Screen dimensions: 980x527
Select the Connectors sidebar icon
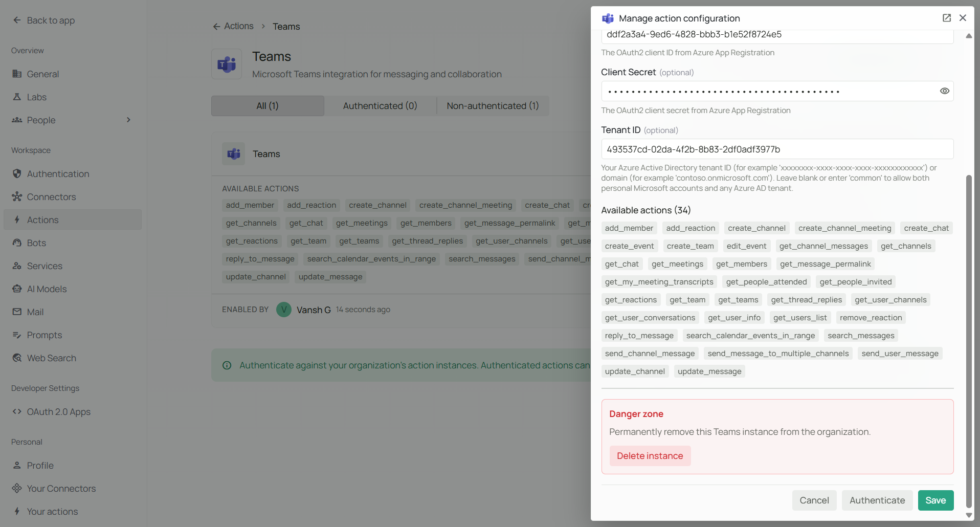(x=18, y=196)
